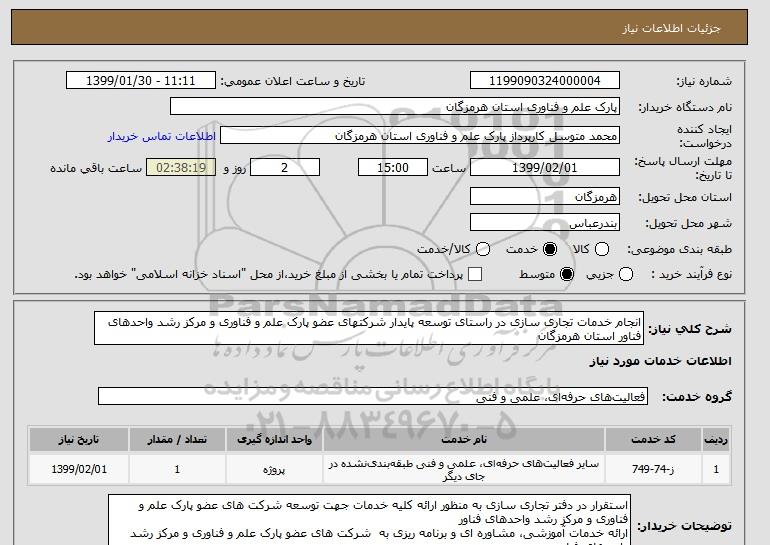Click the request creator name field
Image resolution: width=770 pixels, height=545 pixels.
[420, 136]
